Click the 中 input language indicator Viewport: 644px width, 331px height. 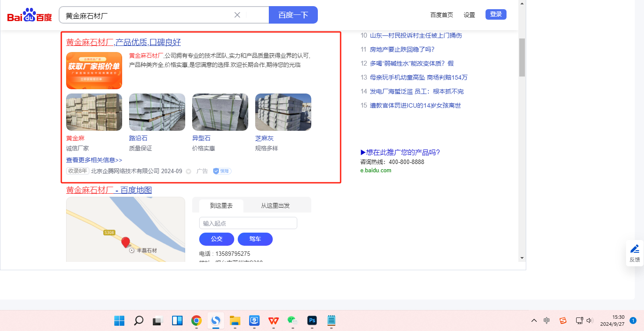click(547, 321)
